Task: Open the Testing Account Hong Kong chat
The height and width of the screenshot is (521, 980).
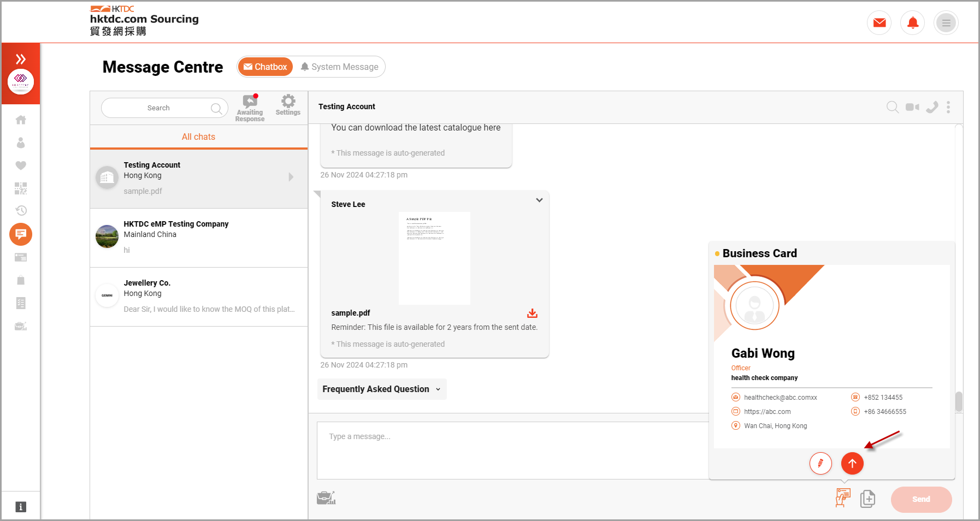Action: pos(199,178)
